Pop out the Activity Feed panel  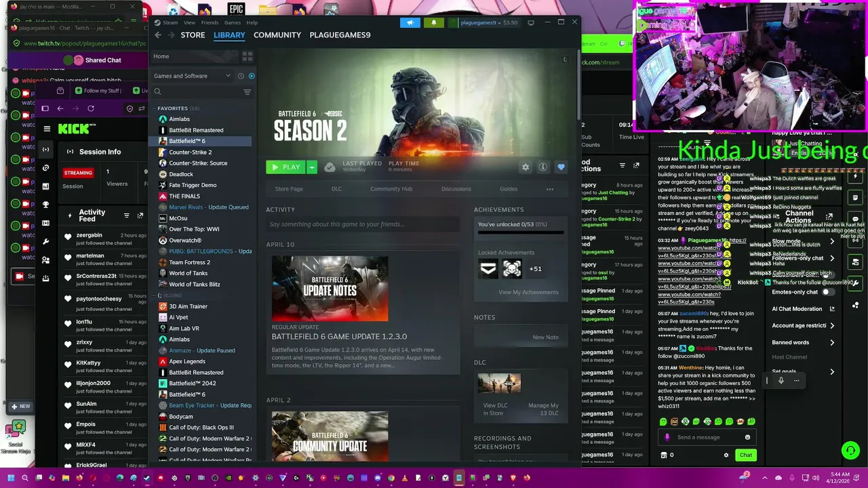pos(140,216)
